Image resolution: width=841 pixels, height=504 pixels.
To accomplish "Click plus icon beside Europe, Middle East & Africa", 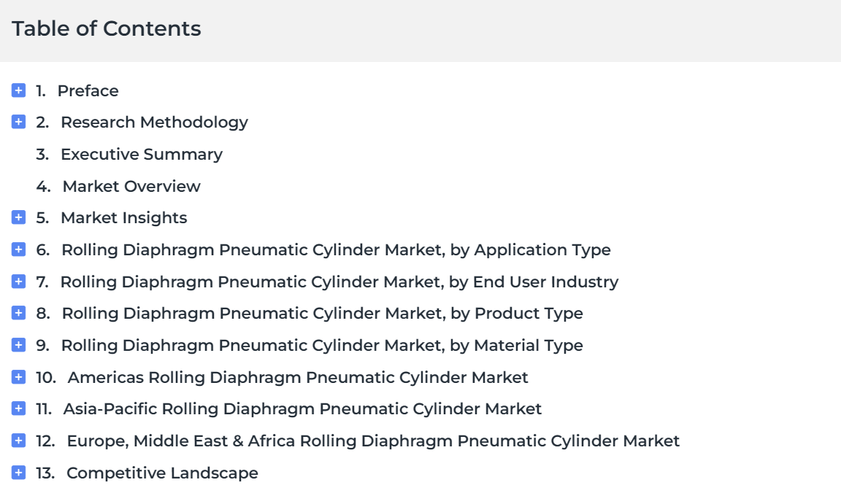I will [x=18, y=441].
